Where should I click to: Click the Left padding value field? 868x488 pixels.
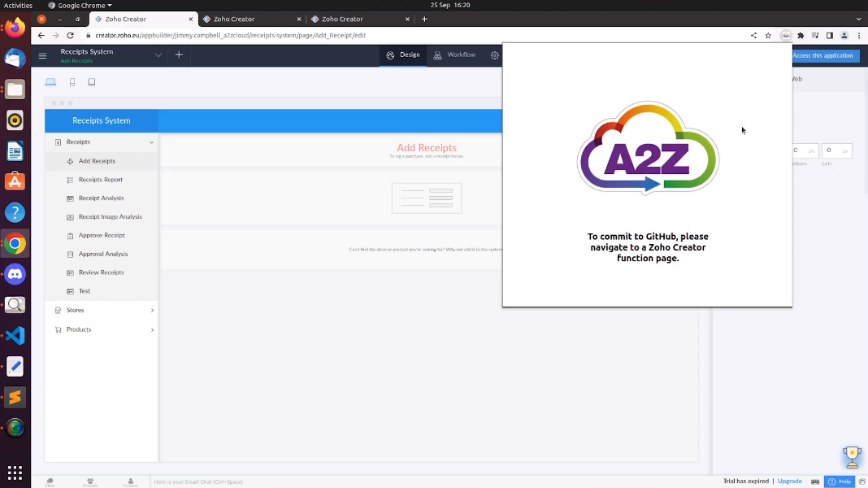pyautogui.click(x=836, y=150)
